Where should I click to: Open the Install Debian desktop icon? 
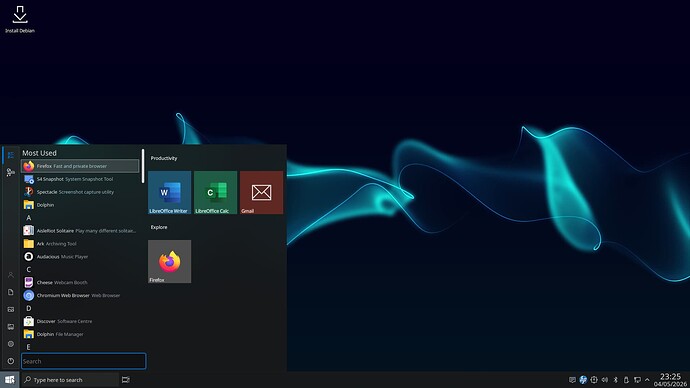(x=20, y=19)
